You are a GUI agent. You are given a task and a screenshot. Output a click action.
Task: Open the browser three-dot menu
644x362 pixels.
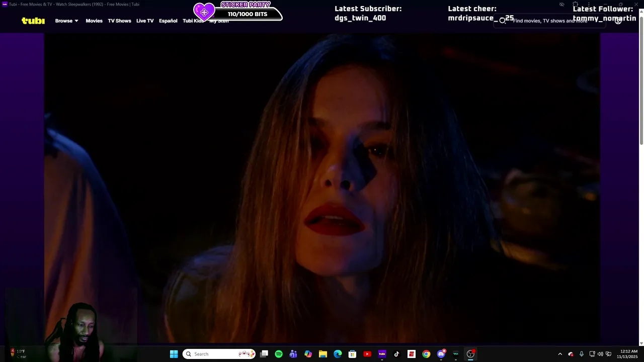tap(589, 5)
